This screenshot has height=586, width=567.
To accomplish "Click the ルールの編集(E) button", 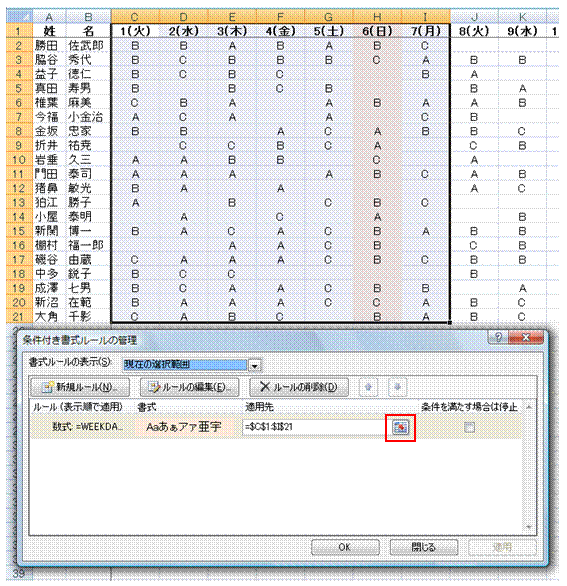I will (190, 387).
